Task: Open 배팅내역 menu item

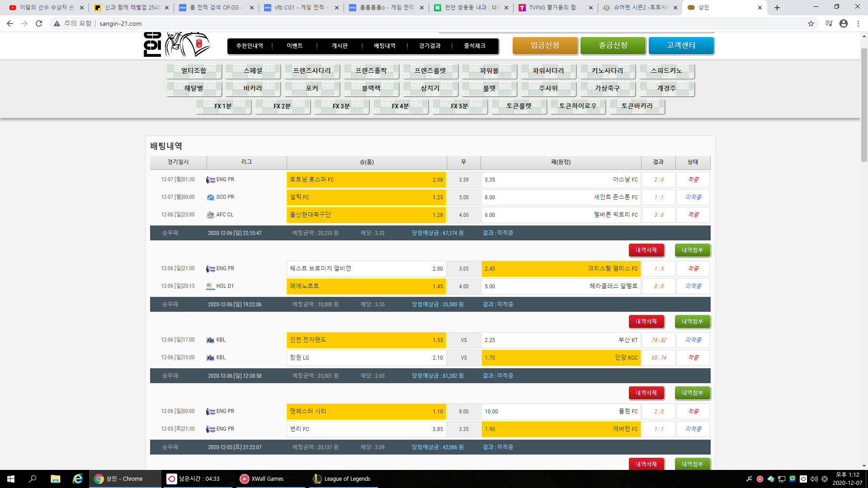Action: click(385, 46)
